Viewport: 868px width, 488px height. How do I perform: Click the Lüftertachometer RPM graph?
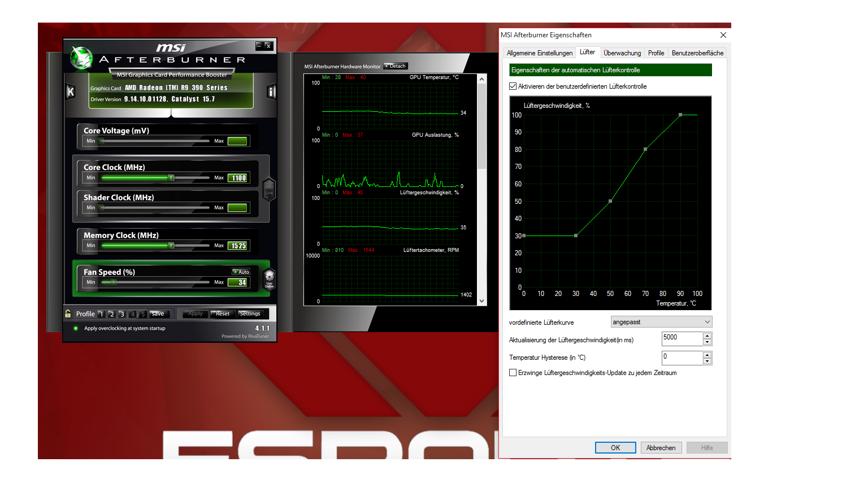click(390, 278)
